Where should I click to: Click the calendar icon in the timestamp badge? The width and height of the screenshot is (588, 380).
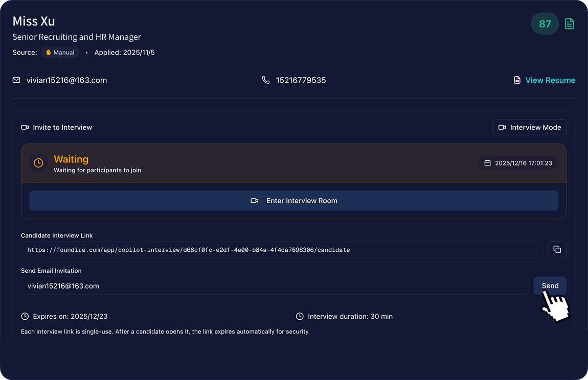click(487, 163)
